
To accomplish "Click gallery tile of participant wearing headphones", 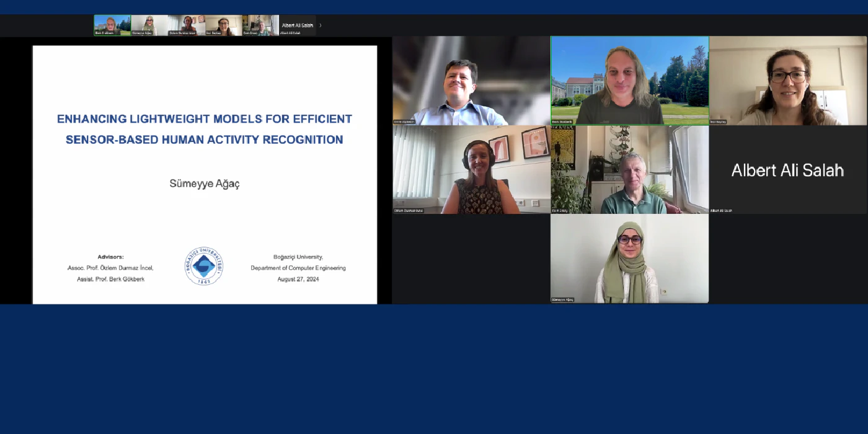I will pos(471,170).
